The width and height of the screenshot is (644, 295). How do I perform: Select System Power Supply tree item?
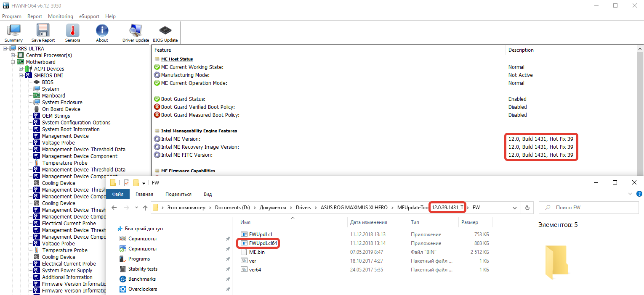tap(67, 271)
